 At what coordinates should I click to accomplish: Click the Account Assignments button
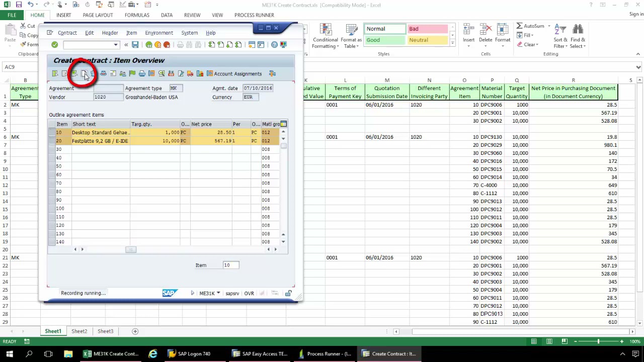pyautogui.click(x=233, y=74)
